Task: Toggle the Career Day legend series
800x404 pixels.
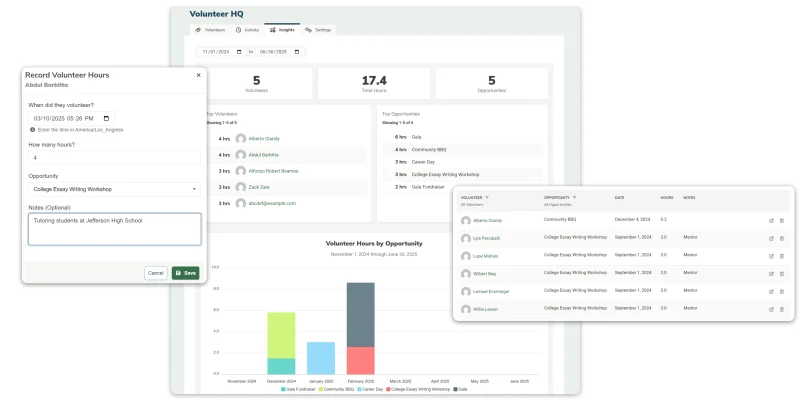Action: coord(370,389)
